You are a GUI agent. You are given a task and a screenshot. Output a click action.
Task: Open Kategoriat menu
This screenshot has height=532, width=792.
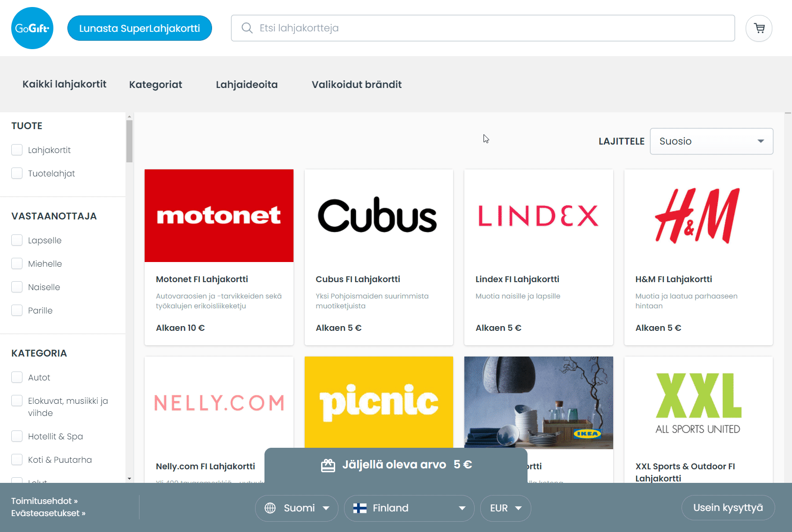155,85
